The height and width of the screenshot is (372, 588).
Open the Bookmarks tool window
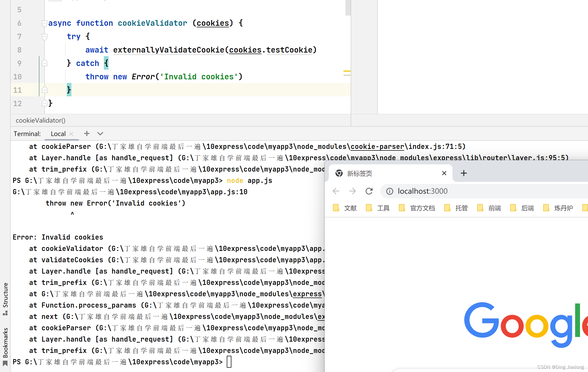[x=5, y=347]
